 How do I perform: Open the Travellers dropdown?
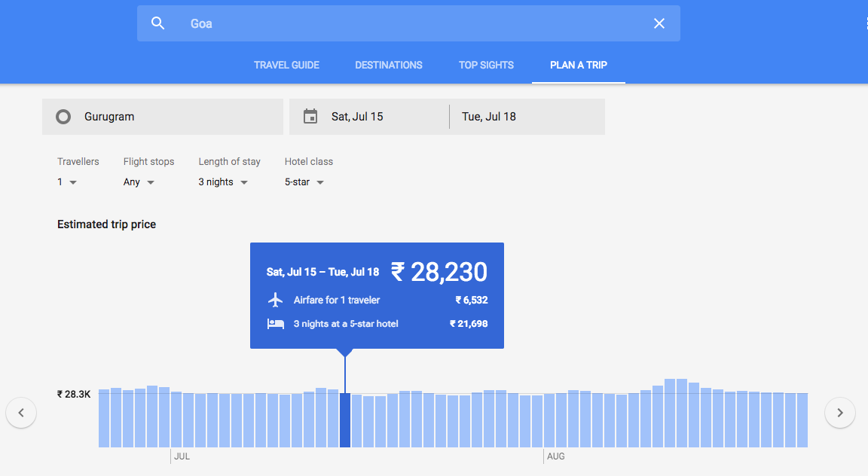pos(67,182)
